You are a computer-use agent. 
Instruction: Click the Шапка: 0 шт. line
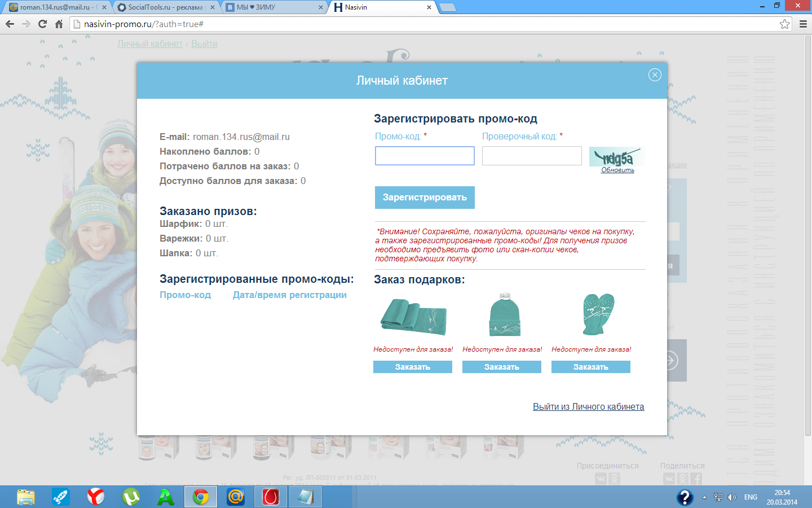point(189,253)
